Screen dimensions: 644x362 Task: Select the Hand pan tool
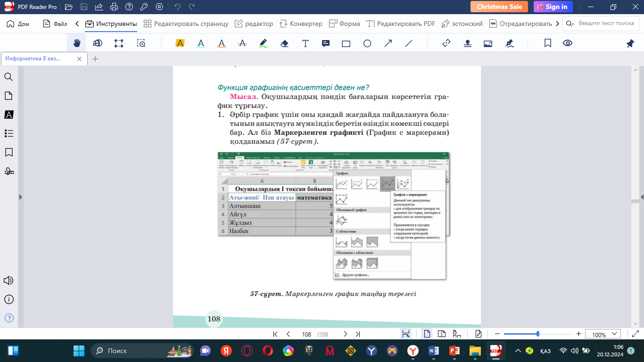coord(76,43)
